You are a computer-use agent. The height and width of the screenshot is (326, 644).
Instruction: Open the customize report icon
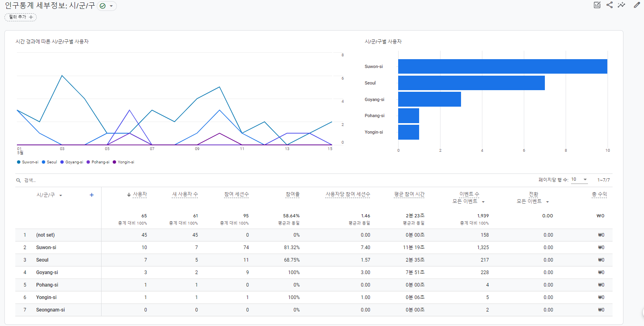pos(597,5)
